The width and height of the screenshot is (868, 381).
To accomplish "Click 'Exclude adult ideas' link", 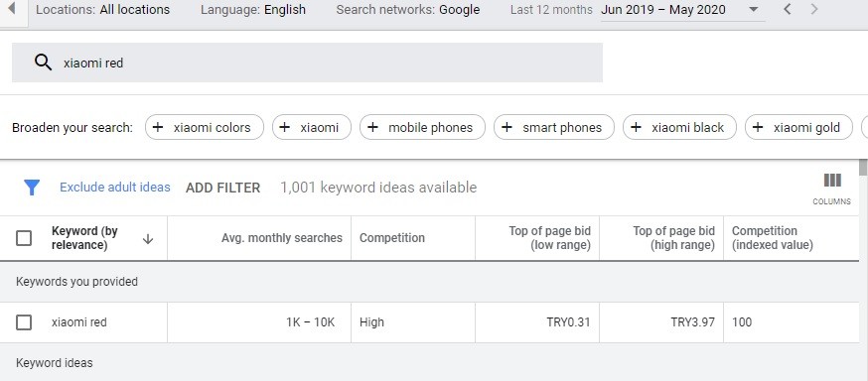I will pyautogui.click(x=115, y=188).
